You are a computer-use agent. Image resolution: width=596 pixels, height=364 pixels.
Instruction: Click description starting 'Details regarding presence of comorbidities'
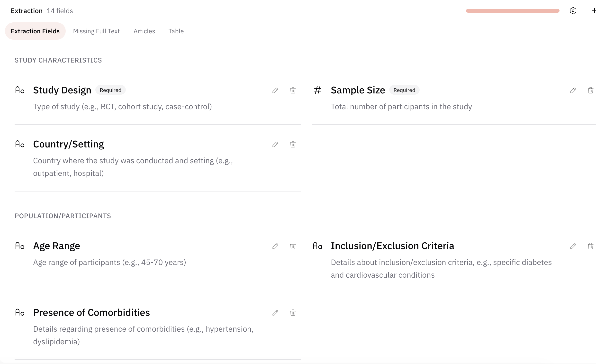[x=143, y=335]
